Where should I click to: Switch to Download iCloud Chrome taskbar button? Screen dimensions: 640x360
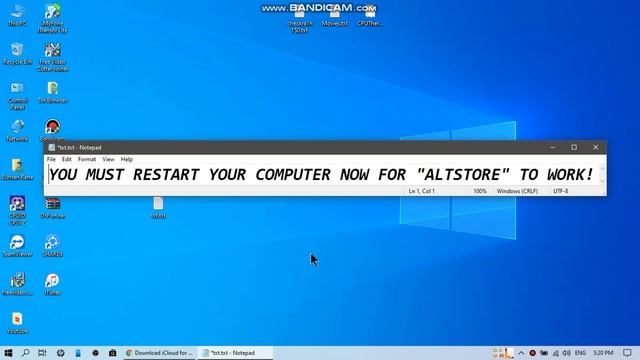[x=160, y=353]
